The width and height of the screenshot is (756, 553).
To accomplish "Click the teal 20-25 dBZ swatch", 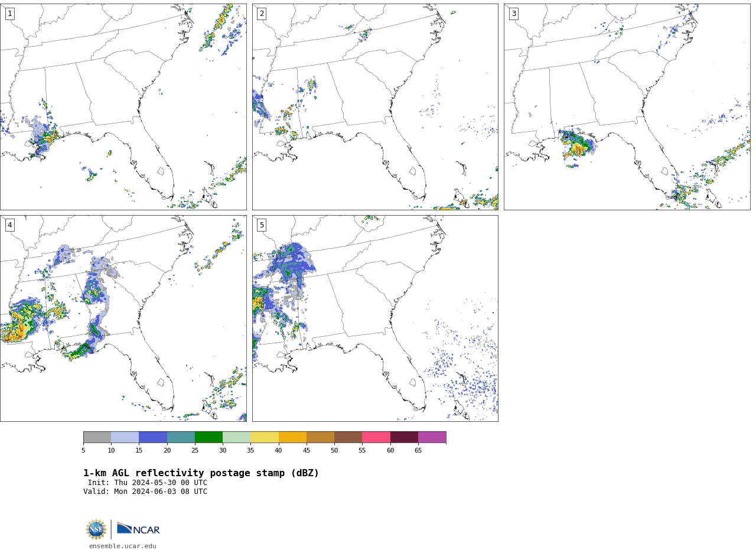I will [x=181, y=437].
